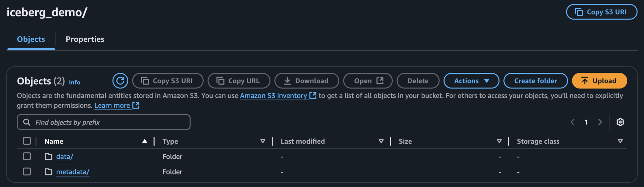Select all objects with header checkbox
The image size is (644, 187).
pyautogui.click(x=27, y=141)
